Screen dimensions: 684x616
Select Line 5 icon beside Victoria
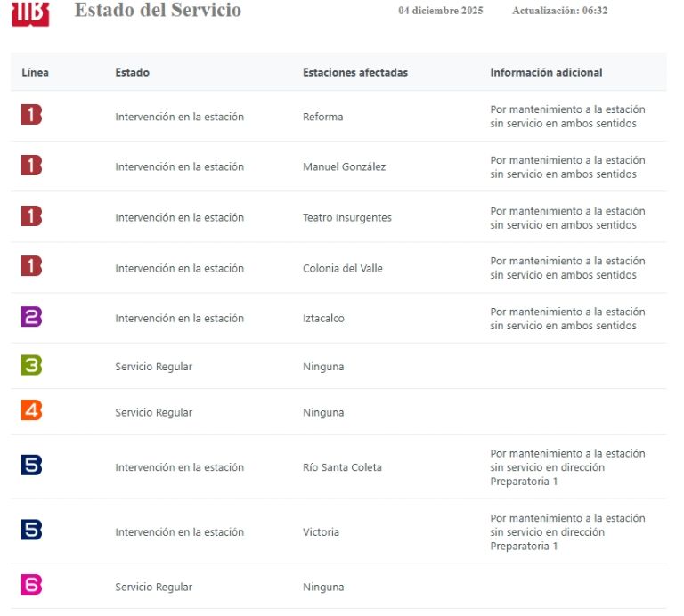click(31, 530)
